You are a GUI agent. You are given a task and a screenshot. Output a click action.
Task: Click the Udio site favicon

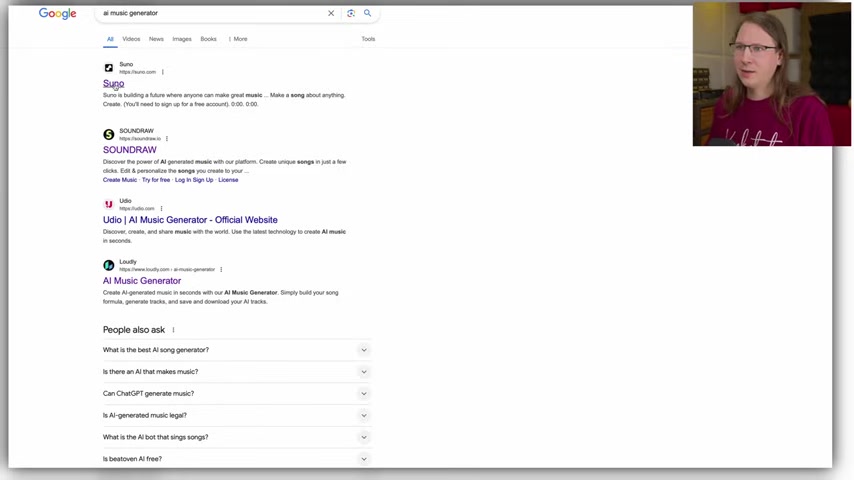click(x=109, y=204)
